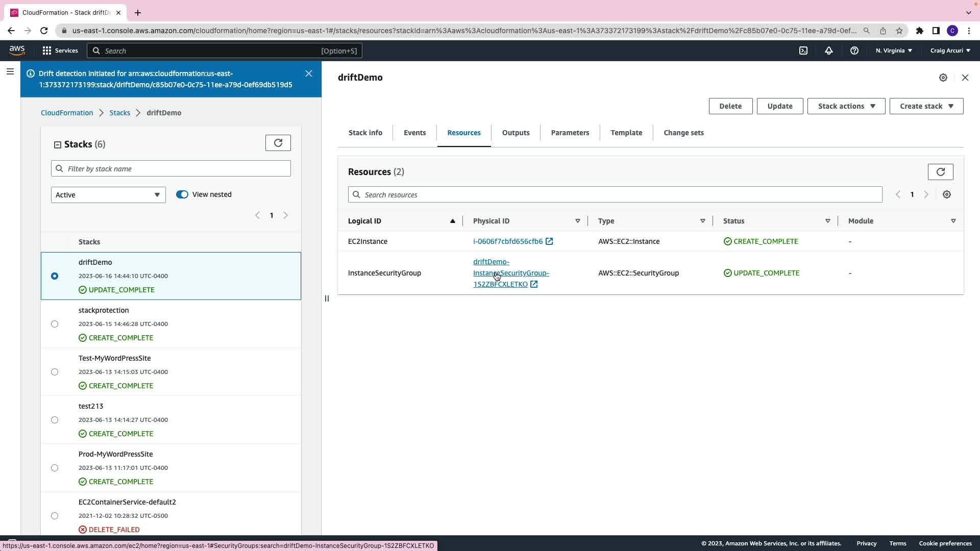Click the Update button
This screenshot has width=980, height=551.
[x=779, y=106]
